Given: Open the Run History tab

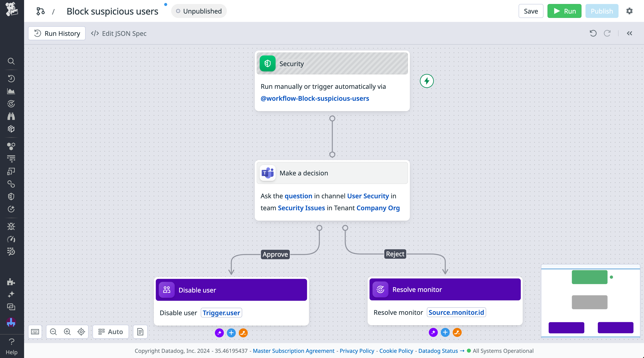Looking at the screenshot, I should click(x=57, y=33).
